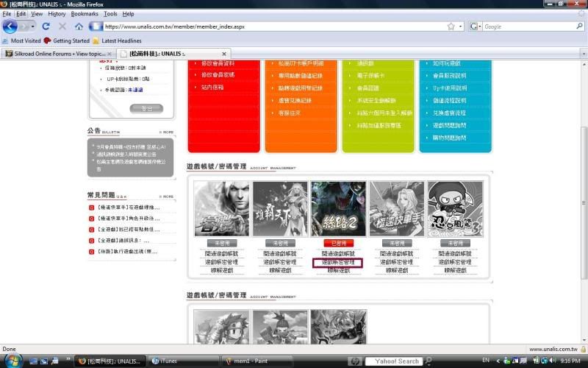This screenshot has height=368, width=588.
Task: Open the Home page icon
Action: coord(79,26)
